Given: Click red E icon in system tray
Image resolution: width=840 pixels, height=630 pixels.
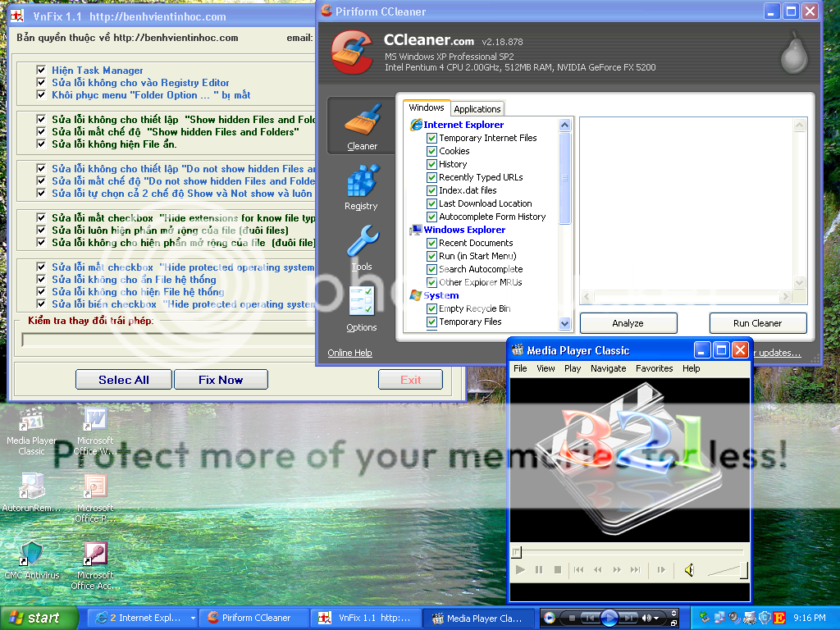Looking at the screenshot, I should tap(779, 618).
